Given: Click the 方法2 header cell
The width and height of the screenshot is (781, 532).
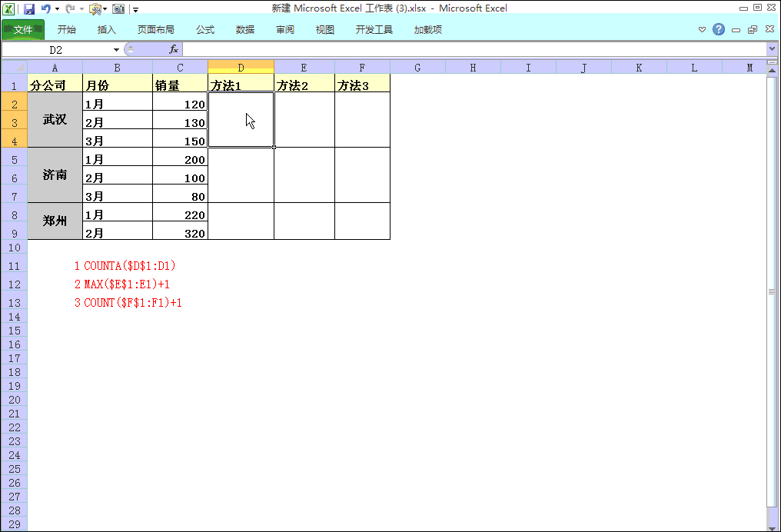Looking at the screenshot, I should pos(304,83).
